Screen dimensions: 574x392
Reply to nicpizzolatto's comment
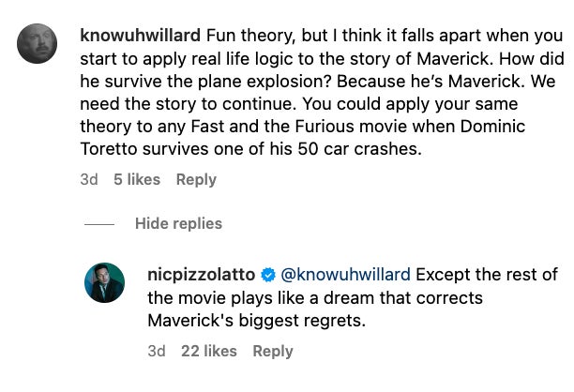(x=273, y=351)
